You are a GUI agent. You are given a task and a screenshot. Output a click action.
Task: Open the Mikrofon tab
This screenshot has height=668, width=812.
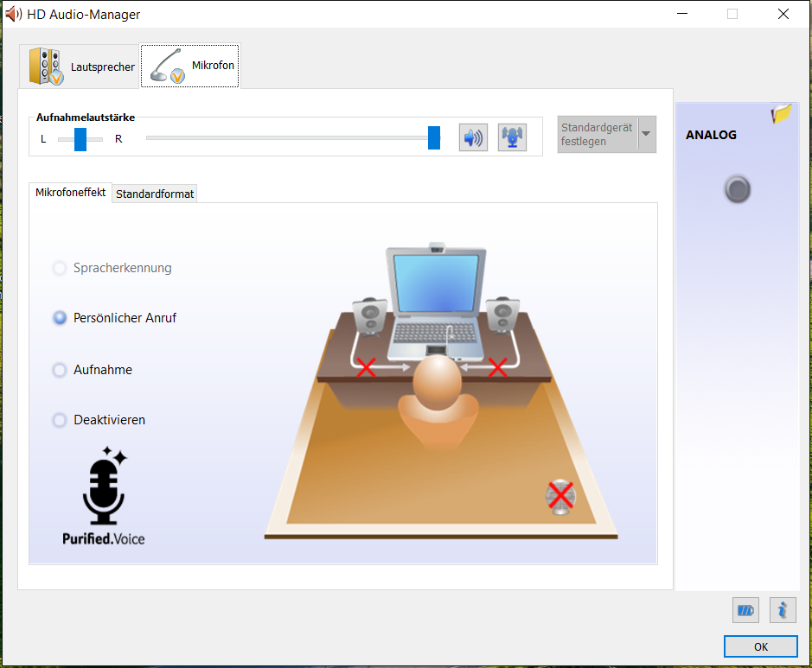point(190,65)
